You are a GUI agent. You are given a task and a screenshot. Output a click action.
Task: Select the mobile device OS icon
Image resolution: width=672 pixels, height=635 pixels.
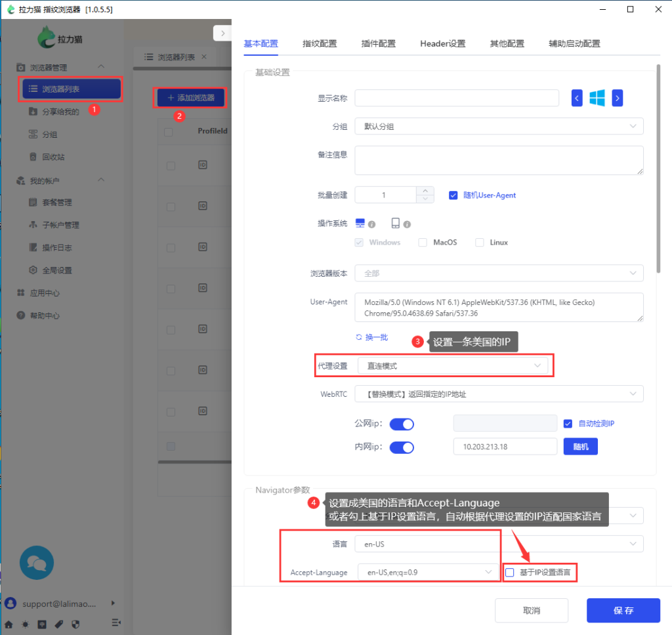tap(396, 223)
